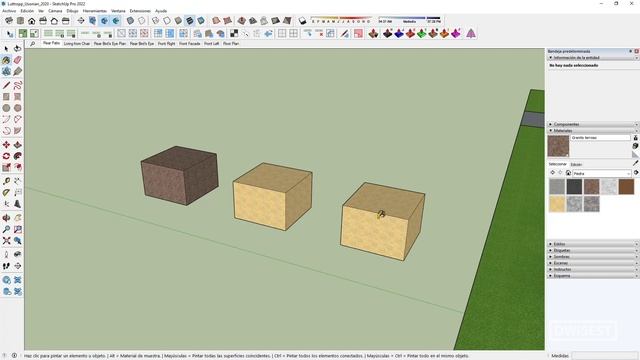
Task: Click the eyedropper sample paint icon
Action: click(636, 163)
